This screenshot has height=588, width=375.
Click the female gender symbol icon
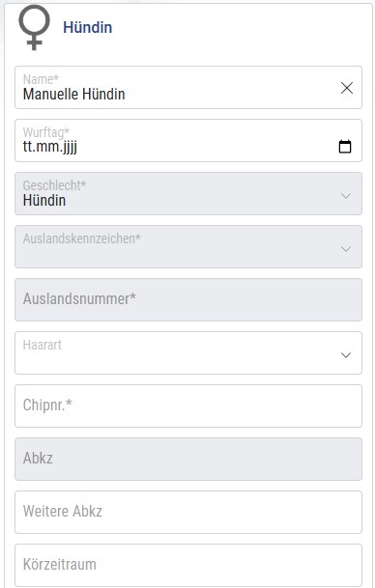point(34,27)
